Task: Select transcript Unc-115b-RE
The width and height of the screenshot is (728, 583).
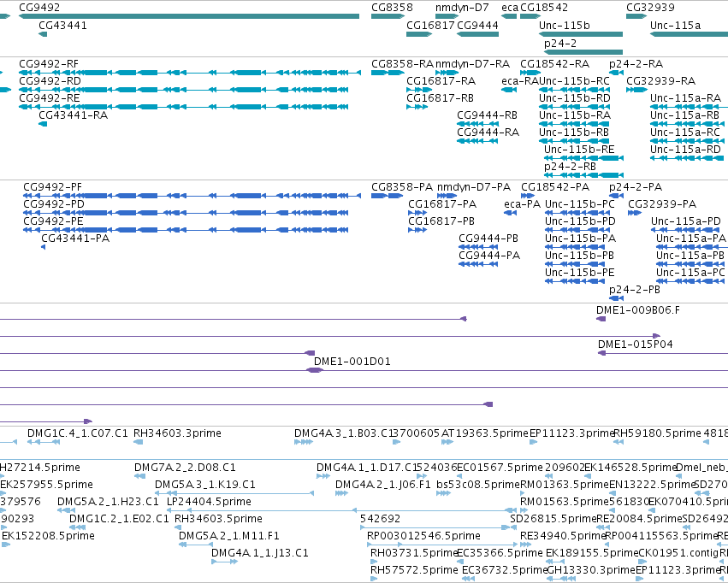Action: coord(579,150)
